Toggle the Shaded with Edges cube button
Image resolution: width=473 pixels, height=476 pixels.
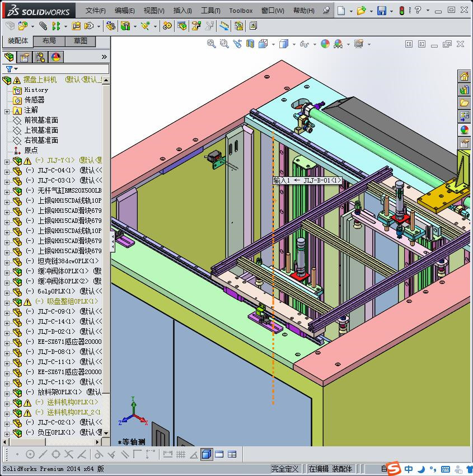coord(207,455)
